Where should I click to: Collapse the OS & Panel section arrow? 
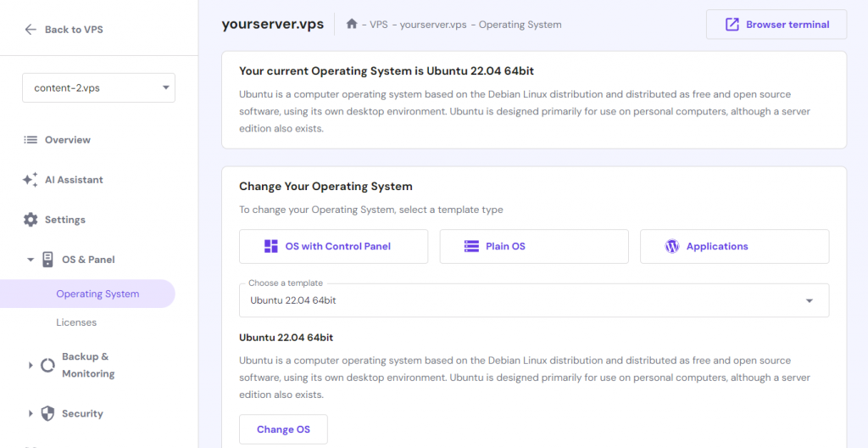[31, 260]
